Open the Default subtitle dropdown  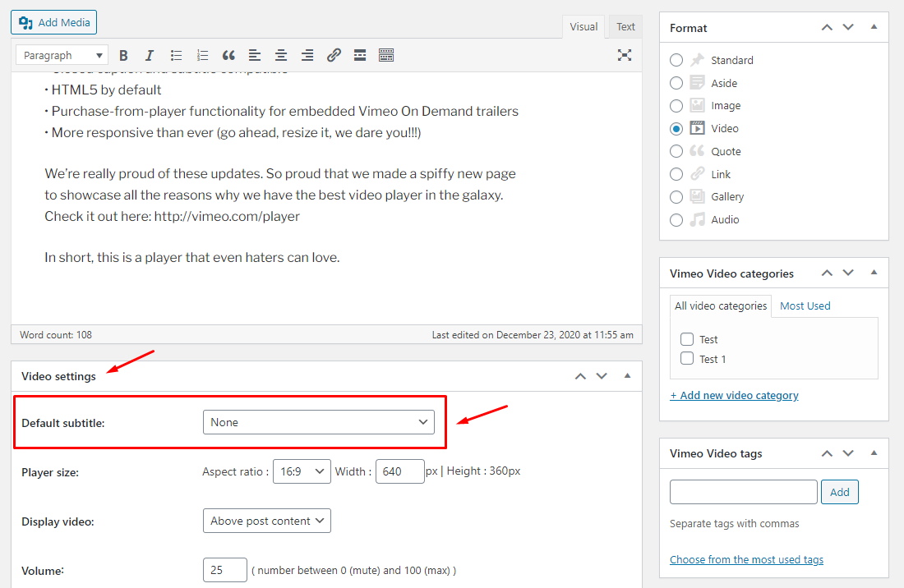[319, 422]
